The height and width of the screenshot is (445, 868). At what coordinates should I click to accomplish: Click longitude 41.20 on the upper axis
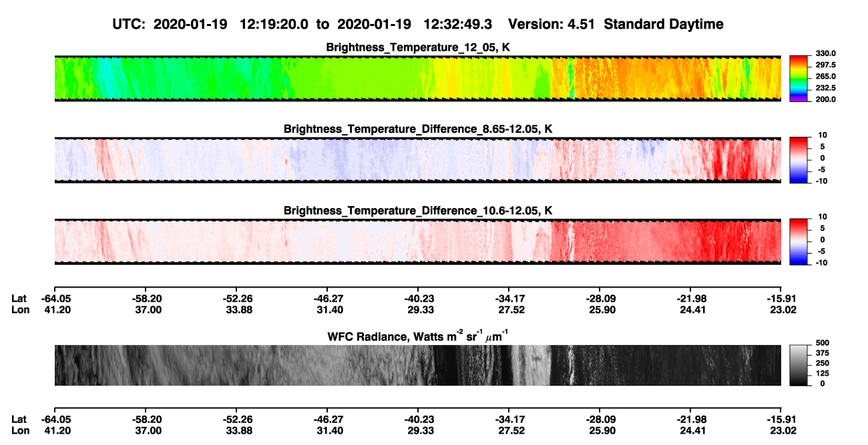coord(56,310)
